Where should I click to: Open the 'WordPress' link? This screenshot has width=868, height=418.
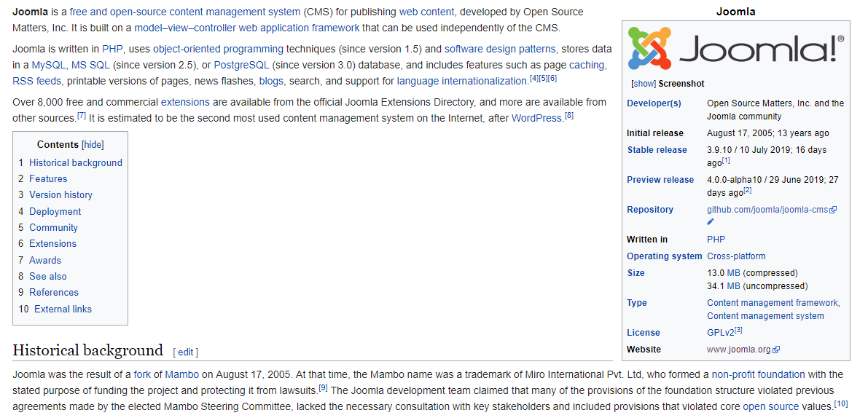pyautogui.click(x=536, y=118)
